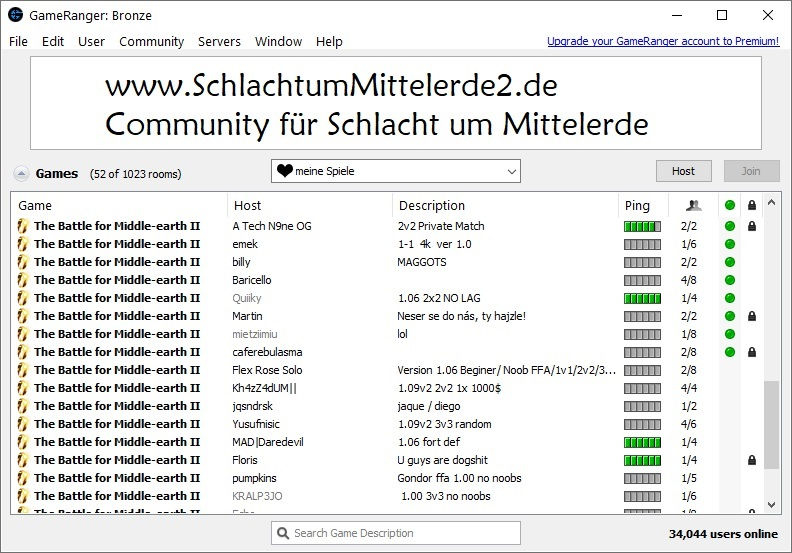Viewport: 792px width, 553px height.
Task: Select description 'Gondor ffa 1.00 no noobs'
Action: (x=459, y=478)
